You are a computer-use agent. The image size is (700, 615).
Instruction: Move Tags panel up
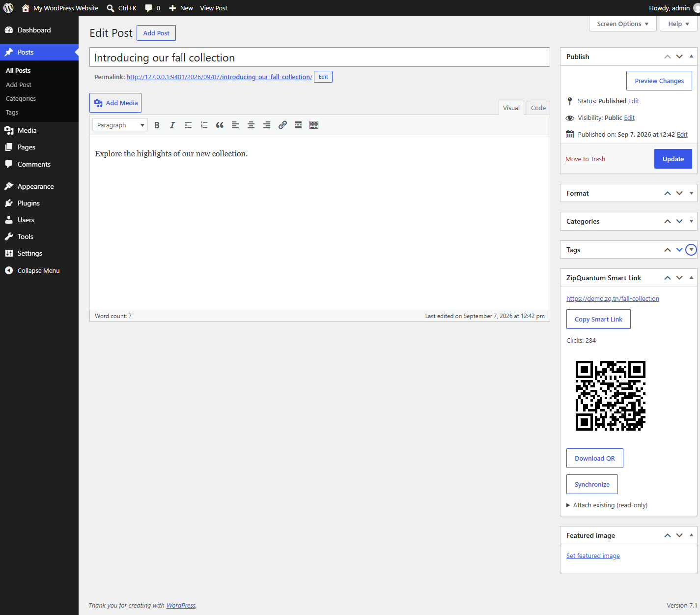(668, 250)
